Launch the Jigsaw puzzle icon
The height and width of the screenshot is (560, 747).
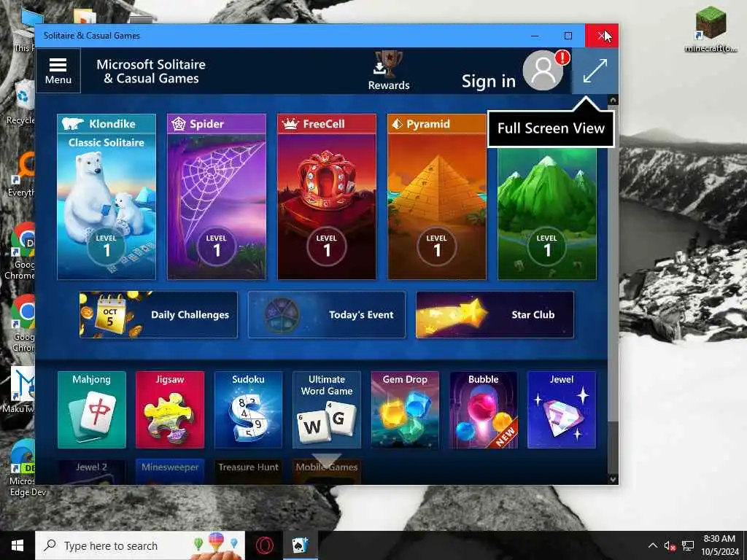[169, 410]
